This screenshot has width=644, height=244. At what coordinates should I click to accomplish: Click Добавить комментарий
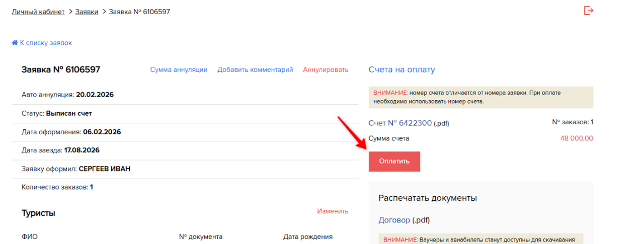tap(255, 70)
